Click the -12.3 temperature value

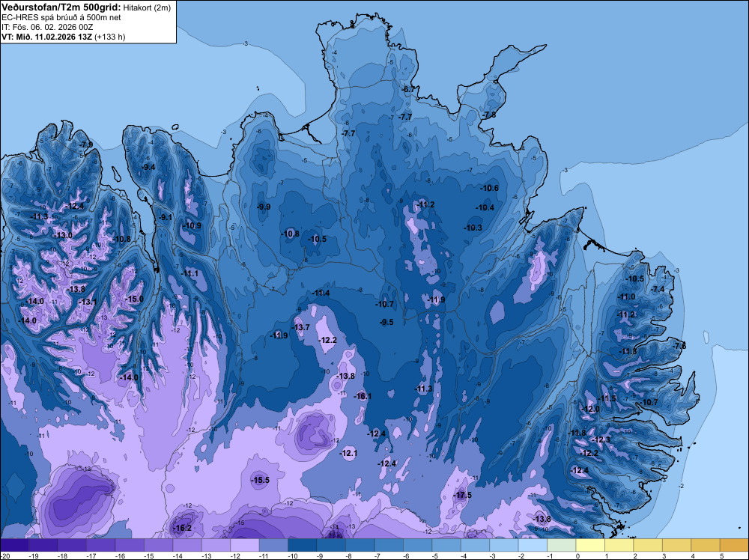tap(601, 439)
